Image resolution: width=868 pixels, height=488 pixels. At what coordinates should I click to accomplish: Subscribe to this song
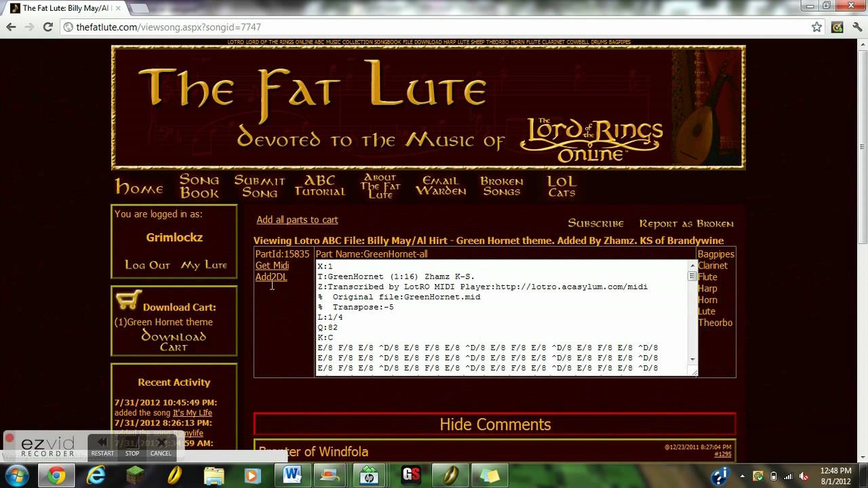point(595,223)
